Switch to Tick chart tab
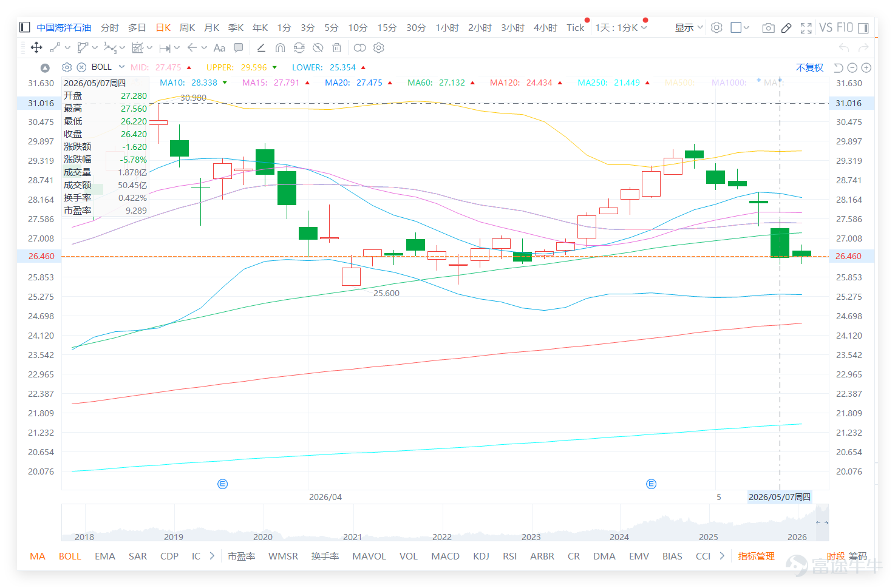The height and width of the screenshot is (588, 895). 575,28
